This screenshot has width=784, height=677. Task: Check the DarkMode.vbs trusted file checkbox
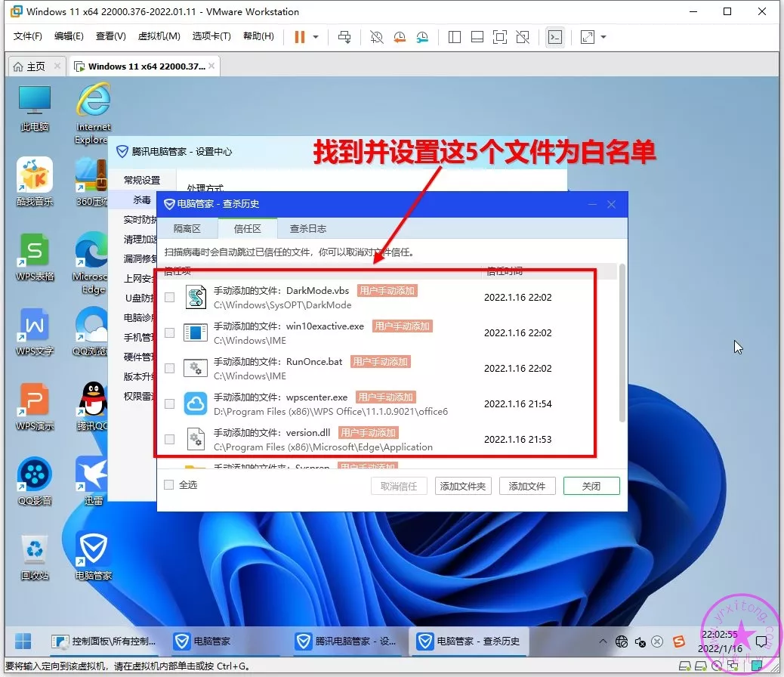(169, 298)
